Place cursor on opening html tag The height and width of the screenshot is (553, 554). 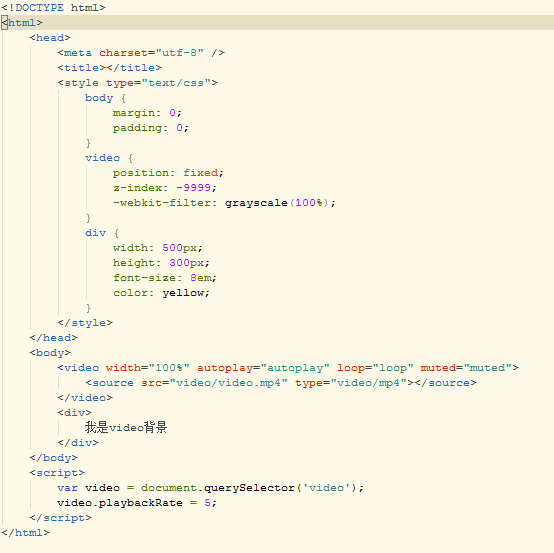point(22,23)
